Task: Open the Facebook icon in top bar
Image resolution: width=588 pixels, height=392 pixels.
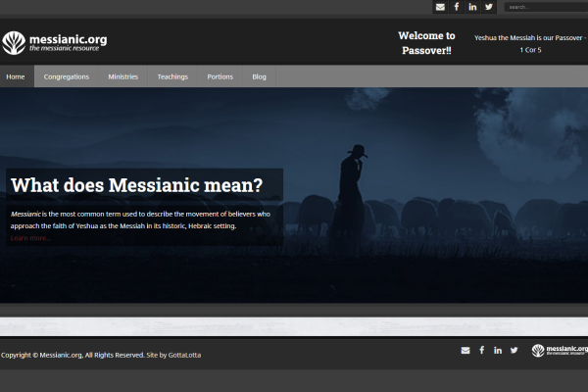Action: coord(457,7)
